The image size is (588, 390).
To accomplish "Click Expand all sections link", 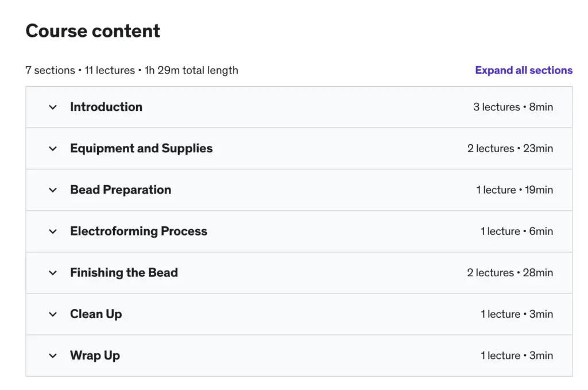I will tap(524, 71).
